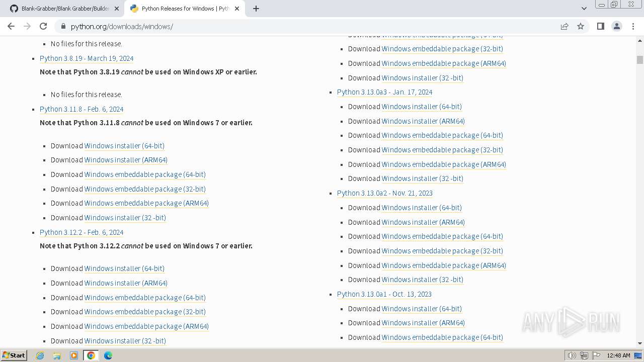Switch to the Blank-Grabber GitHub tab
Image resolution: width=644 pixels, height=362 pixels.
click(x=64, y=9)
